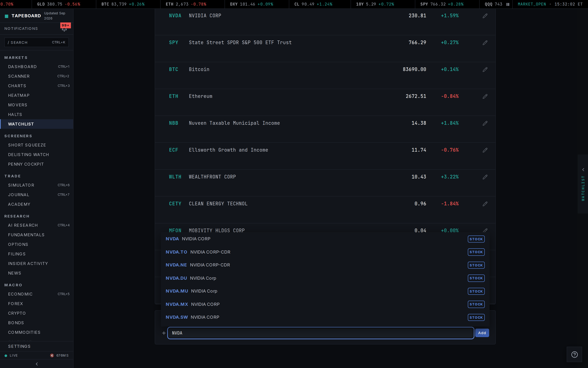Open the Heatmap page
Image resolution: width=588 pixels, height=368 pixels.
click(x=37, y=95)
